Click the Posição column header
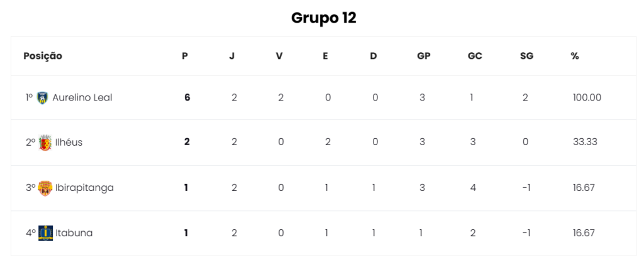The image size is (644, 265). [x=43, y=56]
